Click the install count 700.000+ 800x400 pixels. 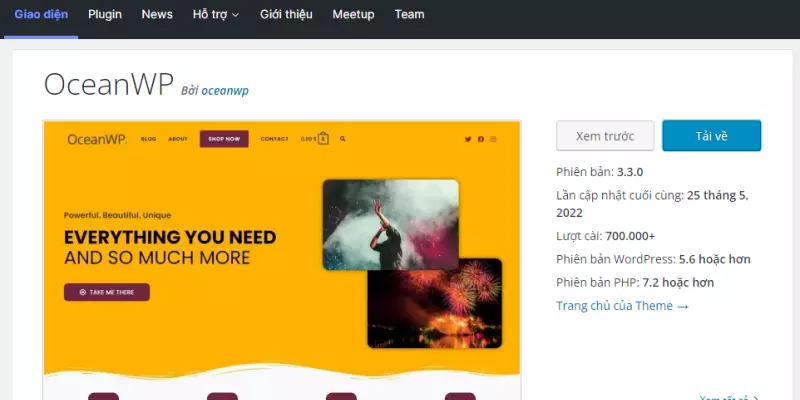click(x=630, y=236)
